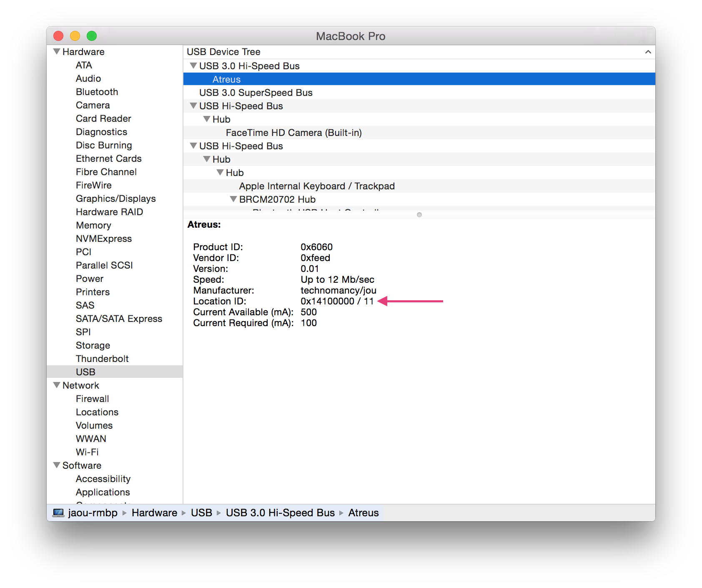Select Thunderbolt in the Hardware sidebar
This screenshot has width=702, height=588.
click(102, 358)
